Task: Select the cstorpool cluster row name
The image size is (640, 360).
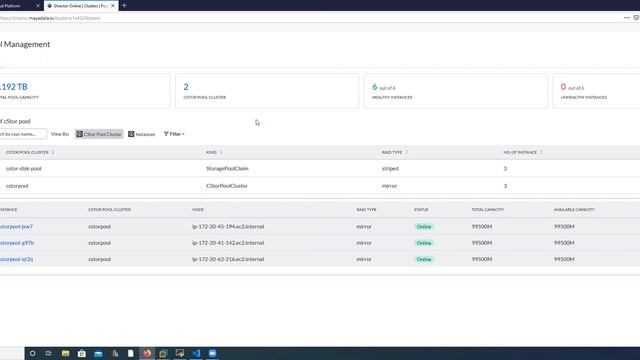Action: click(17, 186)
